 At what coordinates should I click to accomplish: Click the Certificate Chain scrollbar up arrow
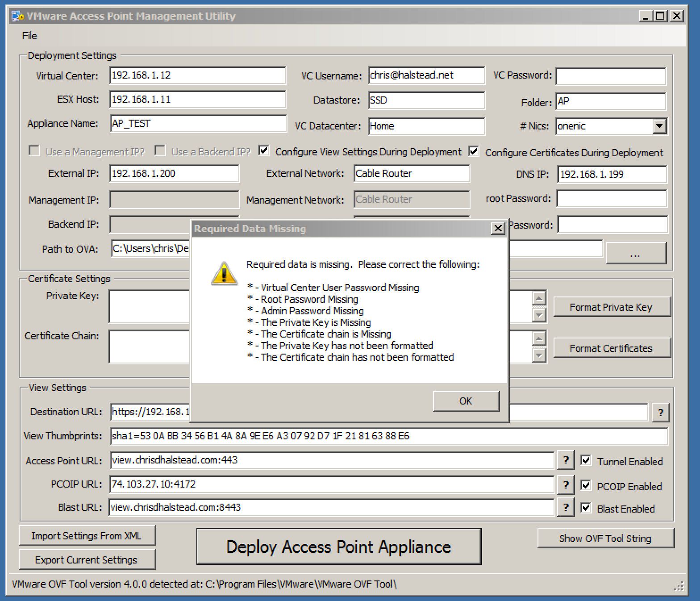click(539, 338)
